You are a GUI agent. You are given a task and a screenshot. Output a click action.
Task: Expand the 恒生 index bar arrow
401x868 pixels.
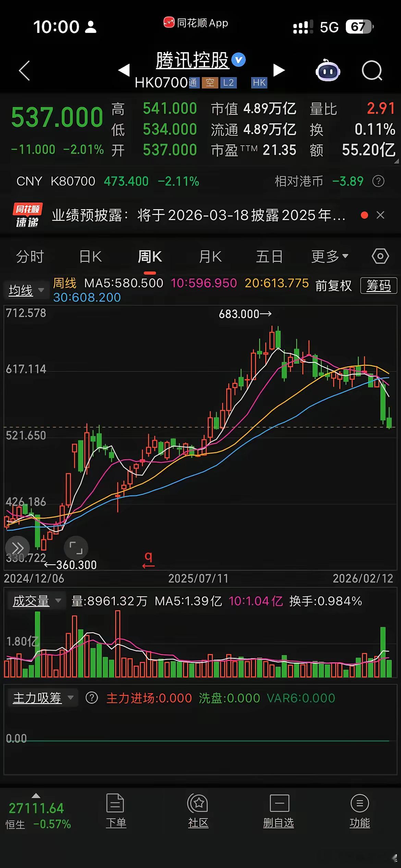click(36, 796)
